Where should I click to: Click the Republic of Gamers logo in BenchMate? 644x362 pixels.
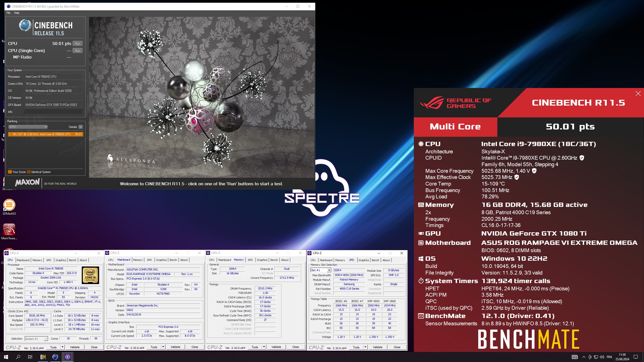point(456,103)
